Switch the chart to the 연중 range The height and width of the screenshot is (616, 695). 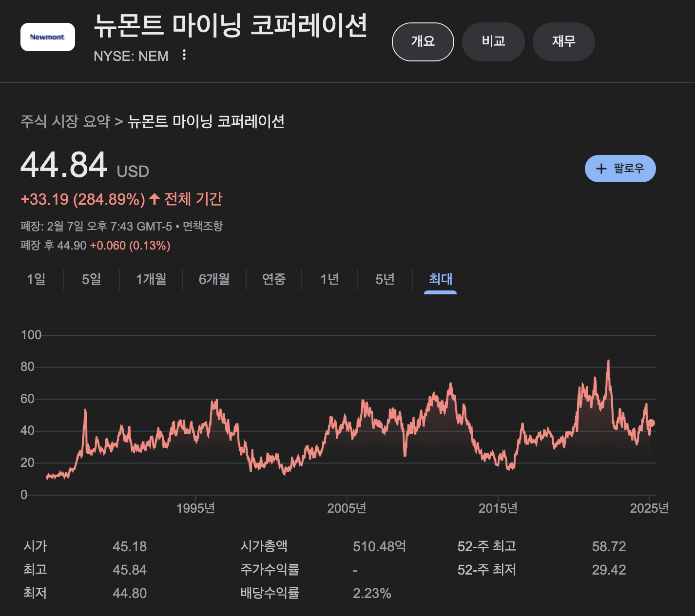click(x=274, y=279)
